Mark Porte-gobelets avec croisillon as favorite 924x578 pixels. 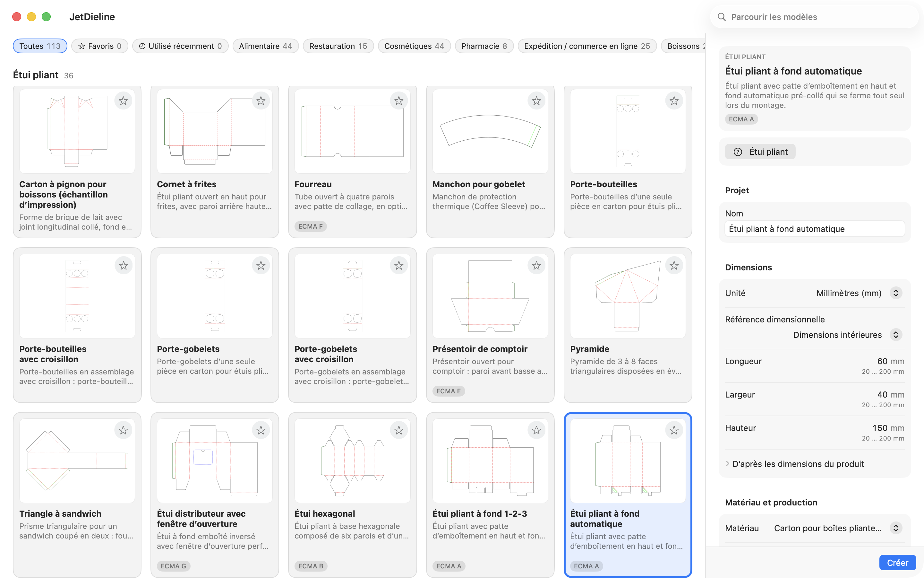398,266
